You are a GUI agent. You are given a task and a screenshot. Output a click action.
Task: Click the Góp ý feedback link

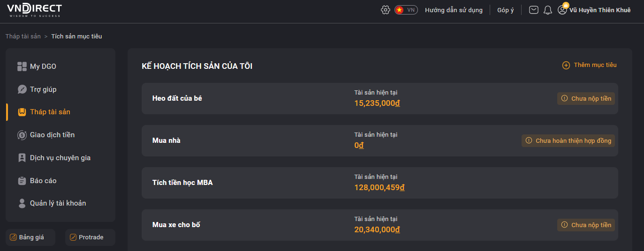pos(506,10)
